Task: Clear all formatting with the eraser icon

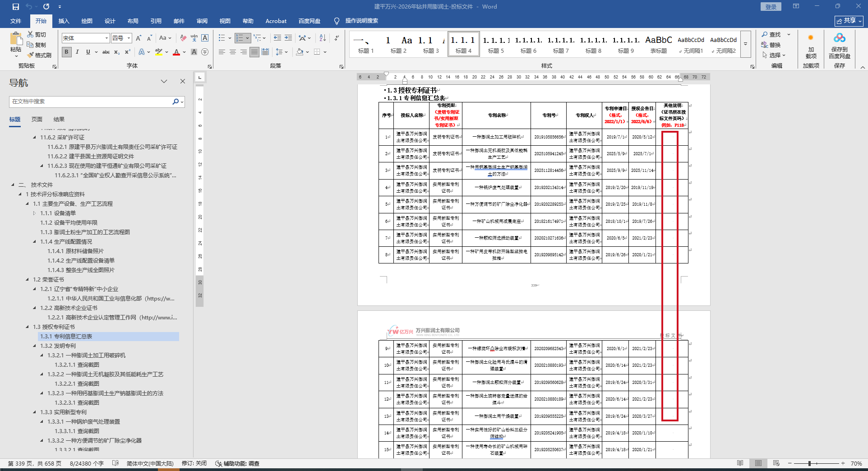Action: click(x=183, y=38)
